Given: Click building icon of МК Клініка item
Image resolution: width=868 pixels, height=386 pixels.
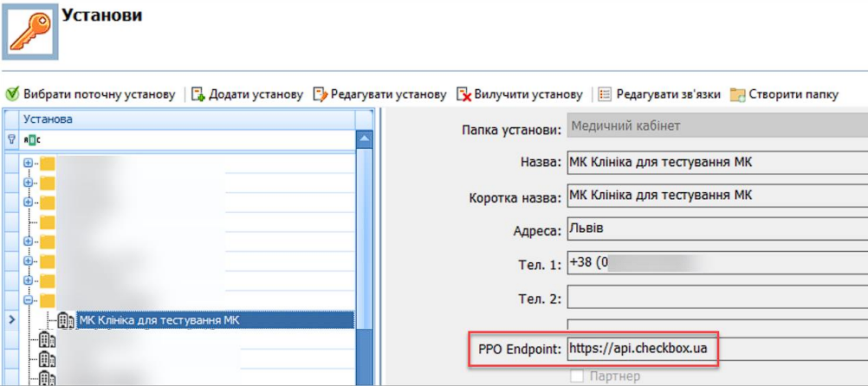Looking at the screenshot, I should click(67, 320).
